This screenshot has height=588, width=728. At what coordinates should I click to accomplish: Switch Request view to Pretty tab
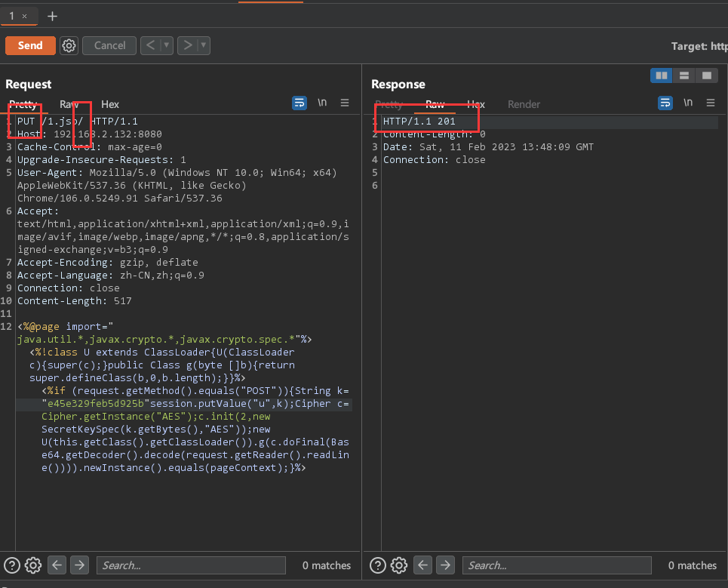click(23, 104)
